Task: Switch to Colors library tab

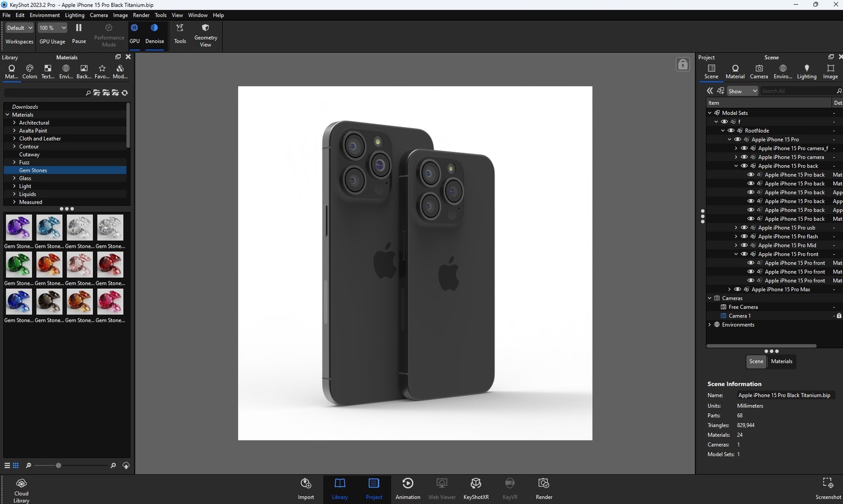Action: [x=29, y=72]
